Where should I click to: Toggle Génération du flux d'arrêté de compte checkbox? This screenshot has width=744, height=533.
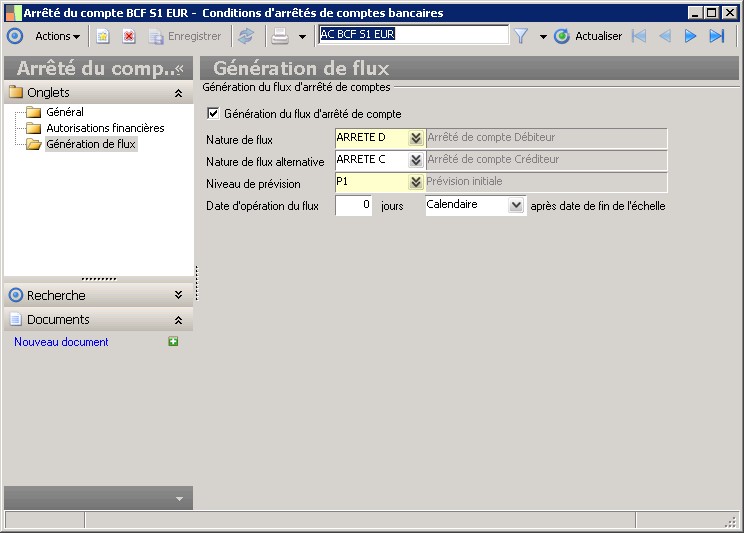pyautogui.click(x=213, y=113)
